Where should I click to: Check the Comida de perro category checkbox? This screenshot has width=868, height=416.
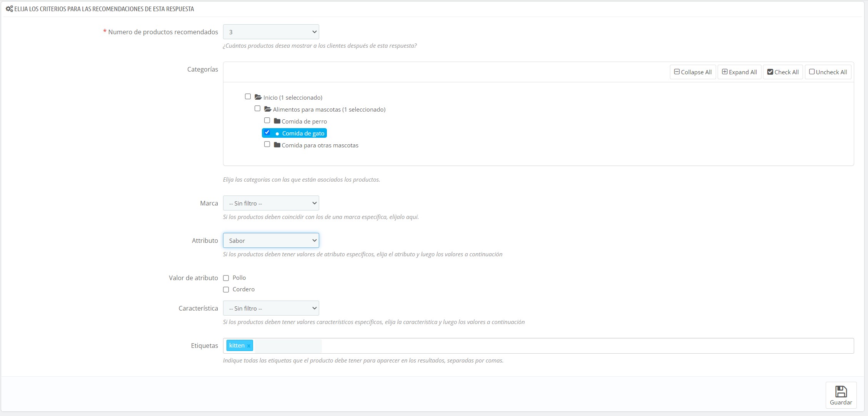(x=267, y=120)
